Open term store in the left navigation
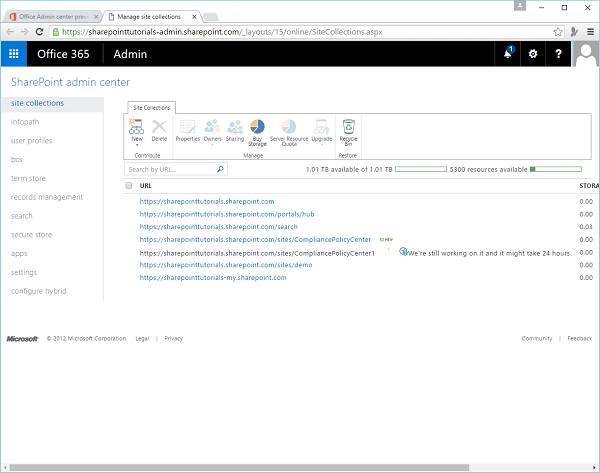This screenshot has width=600, height=473. [x=27, y=178]
